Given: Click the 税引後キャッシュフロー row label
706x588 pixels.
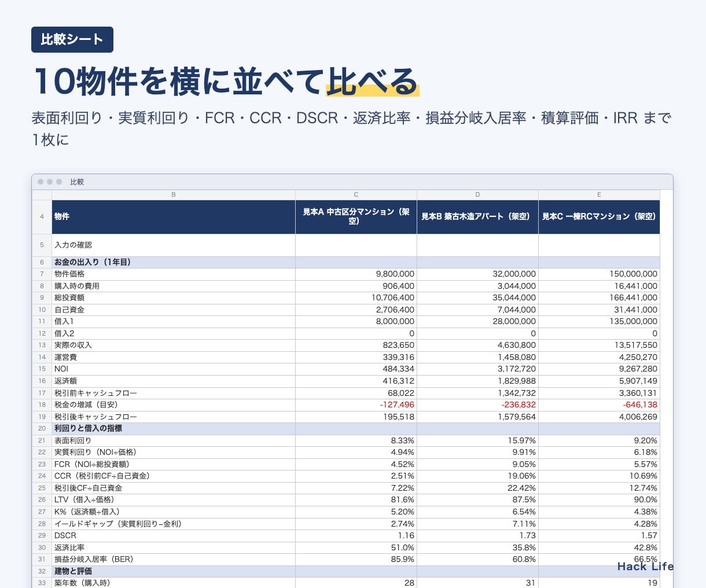Looking at the screenshot, I should 96,417.
